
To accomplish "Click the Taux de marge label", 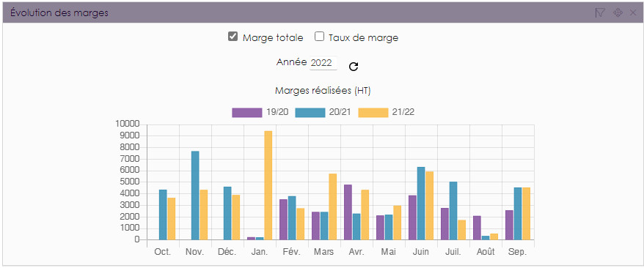I will pyautogui.click(x=364, y=37).
